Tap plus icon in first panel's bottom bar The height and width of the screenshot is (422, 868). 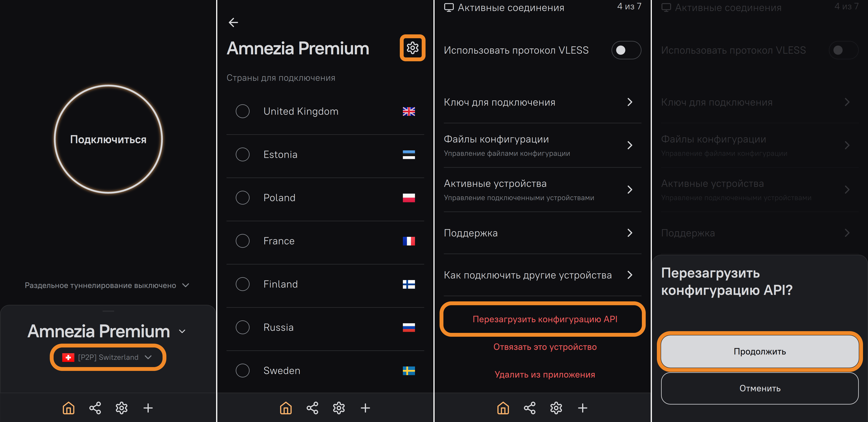pos(148,408)
